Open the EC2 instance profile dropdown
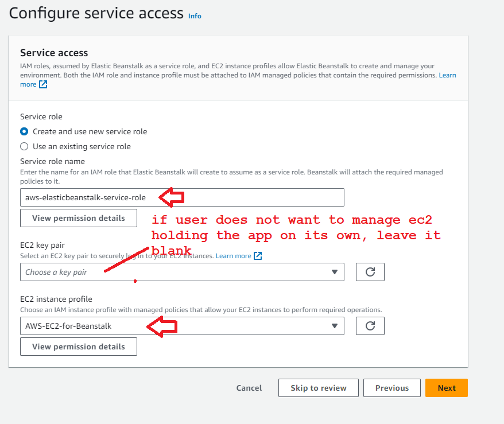The image size is (504, 424). 172,326
